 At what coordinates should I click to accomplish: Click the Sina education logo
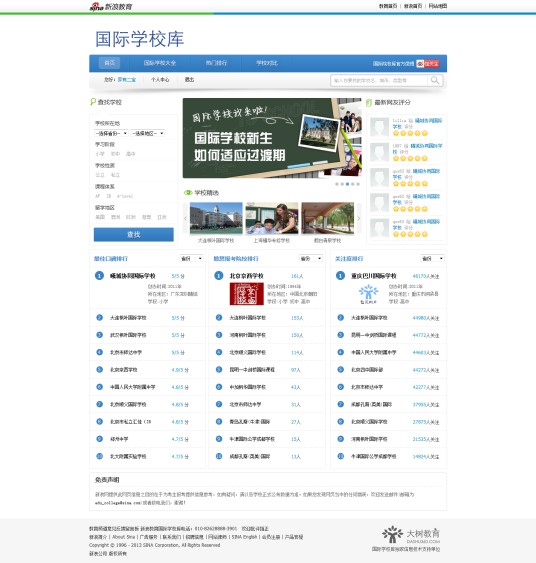[x=111, y=6]
